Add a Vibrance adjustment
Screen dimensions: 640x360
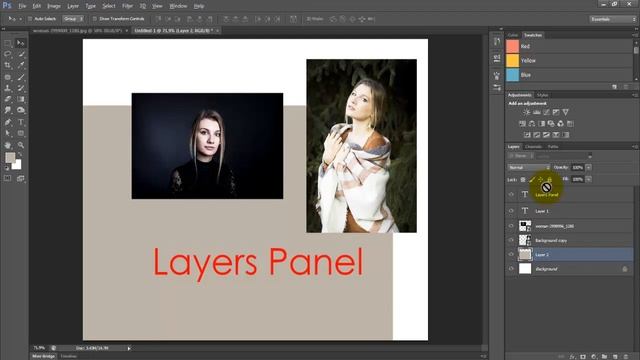click(x=565, y=112)
